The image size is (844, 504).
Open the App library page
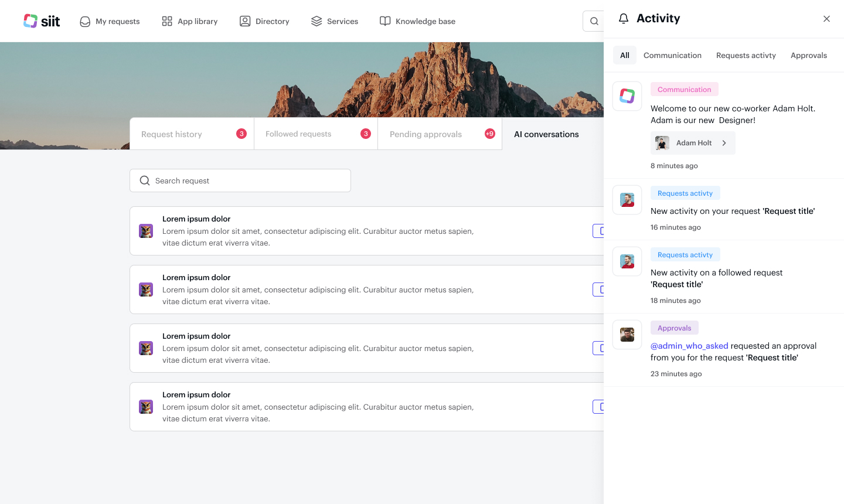189,21
